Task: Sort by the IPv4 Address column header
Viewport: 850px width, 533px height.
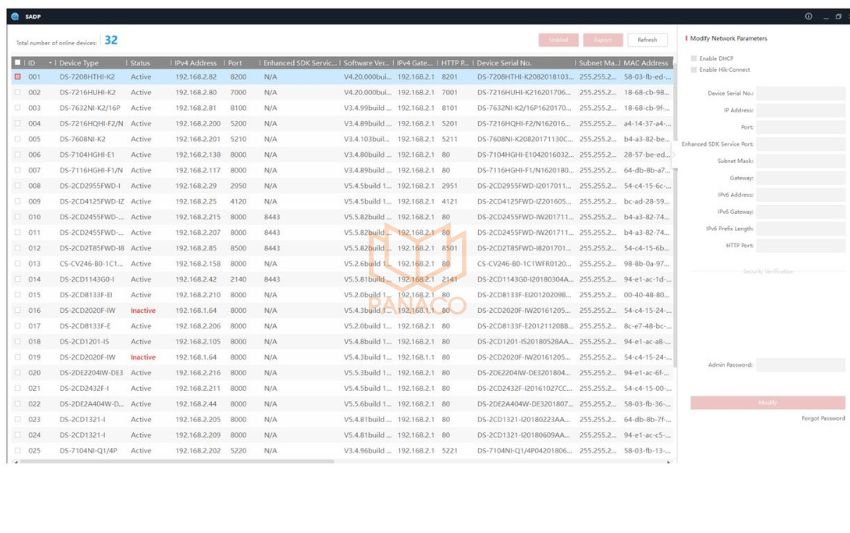Action: [197, 63]
